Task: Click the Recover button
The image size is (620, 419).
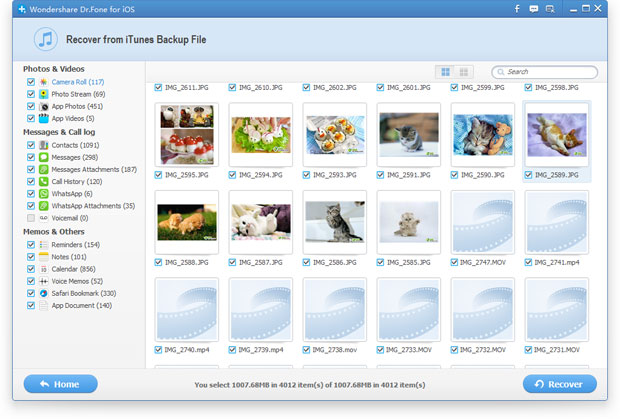Action: [560, 384]
